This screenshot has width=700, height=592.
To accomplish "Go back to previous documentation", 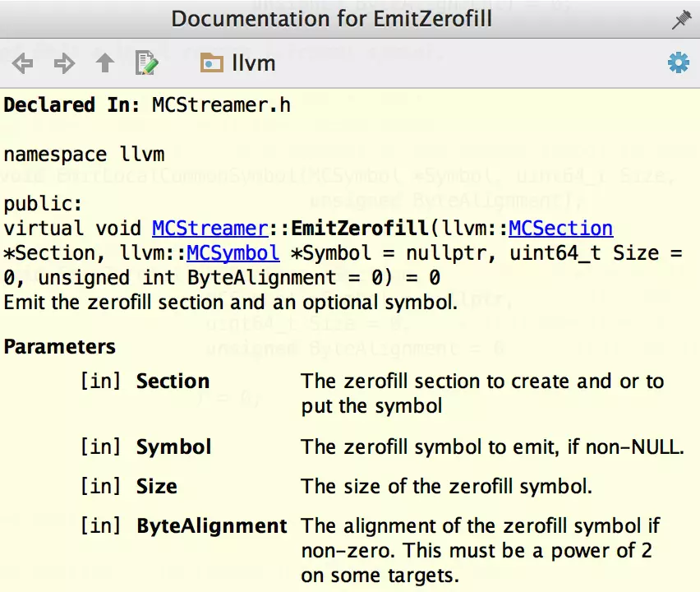I will (22, 63).
